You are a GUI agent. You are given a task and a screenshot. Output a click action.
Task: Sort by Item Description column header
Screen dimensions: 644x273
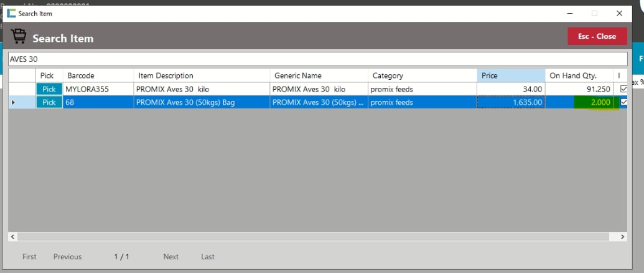pyautogui.click(x=202, y=75)
